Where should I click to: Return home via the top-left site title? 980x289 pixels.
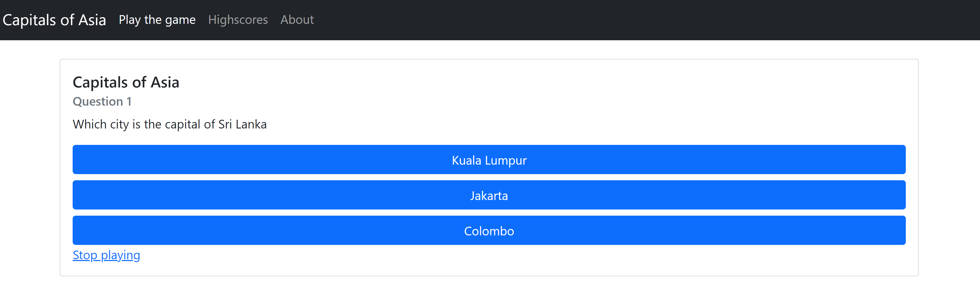tap(54, 20)
